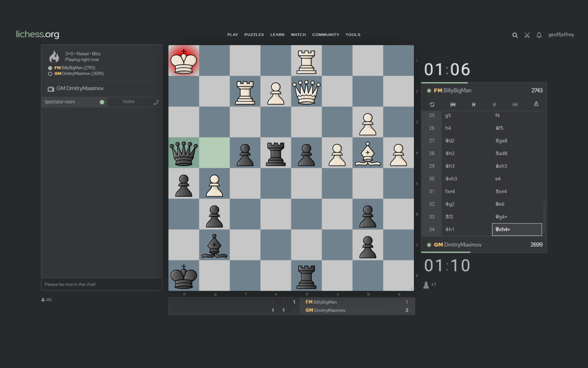Select the white rook on f2
The image size is (588, 368).
[245, 91]
